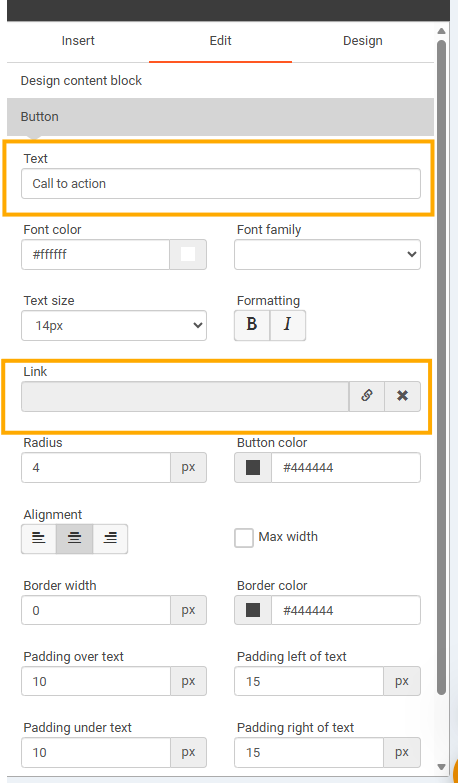
Task: Align the button to the left
Action: [x=39, y=539]
